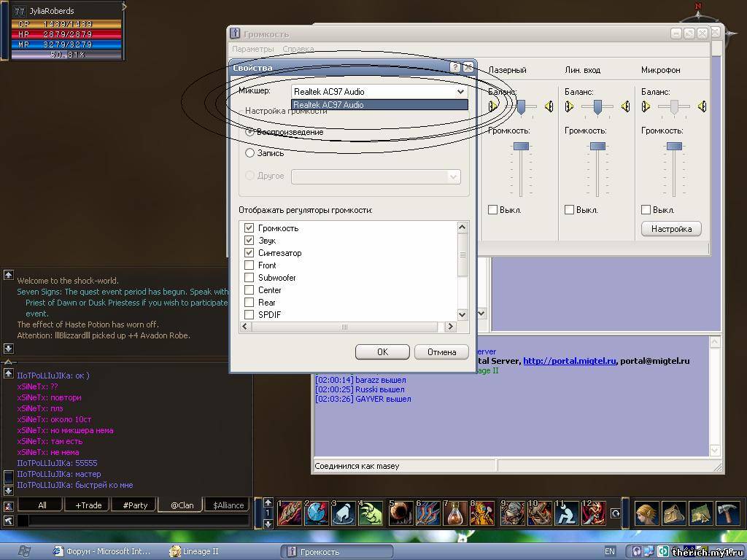Image resolution: width=747 pixels, height=560 pixels.
Task: Select Realtek AC97 Audio in dropdown list
Action: click(379, 105)
